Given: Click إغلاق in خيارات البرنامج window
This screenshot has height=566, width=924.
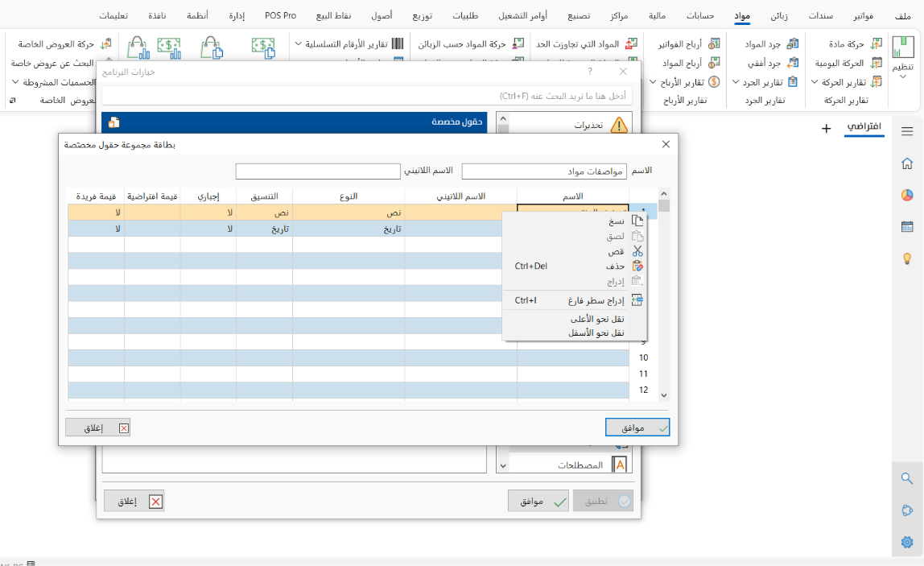Looking at the screenshot, I should point(134,501).
